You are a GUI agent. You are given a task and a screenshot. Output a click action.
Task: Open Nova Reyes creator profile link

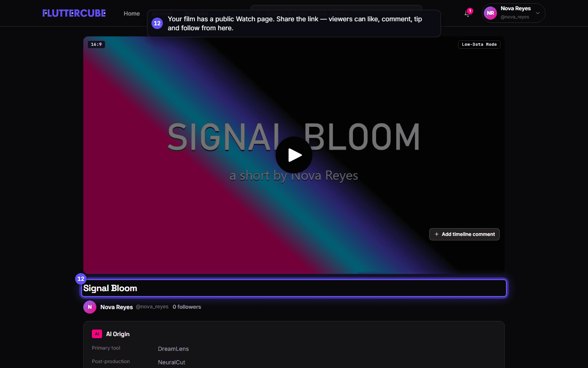coord(116,307)
